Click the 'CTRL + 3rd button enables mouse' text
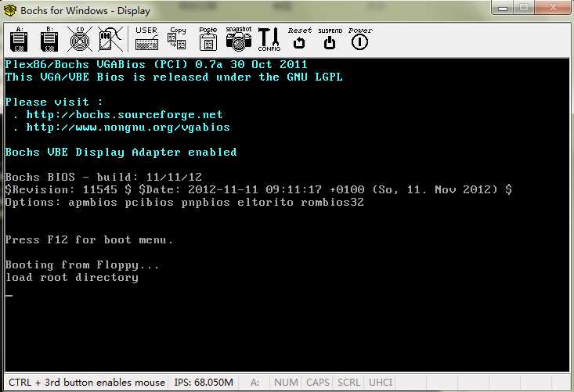 [x=87, y=383]
